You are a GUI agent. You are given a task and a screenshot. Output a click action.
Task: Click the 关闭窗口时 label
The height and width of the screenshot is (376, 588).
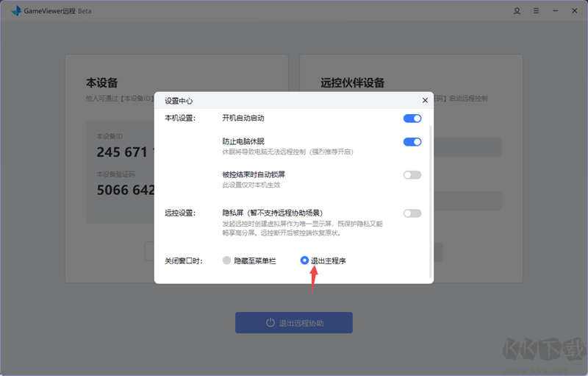[x=183, y=260]
